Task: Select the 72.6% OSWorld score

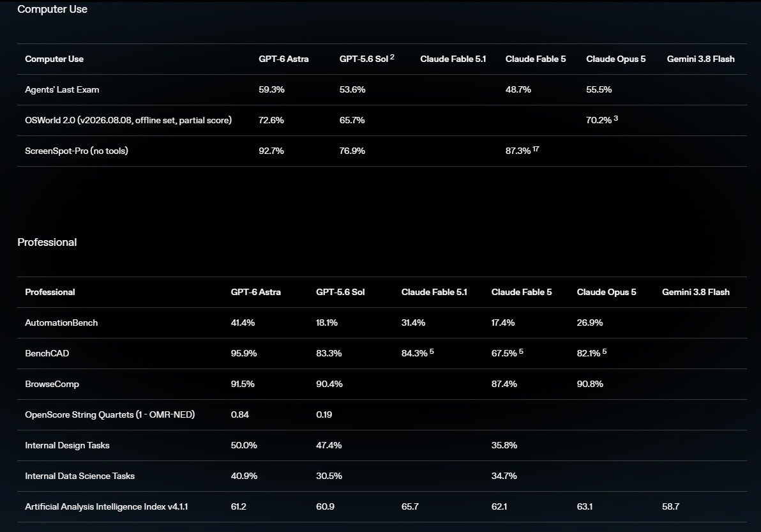Action: click(x=271, y=120)
